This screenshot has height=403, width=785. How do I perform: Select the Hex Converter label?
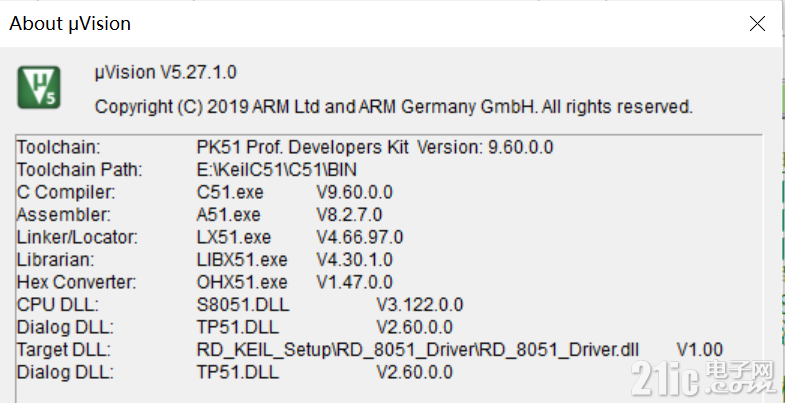click(77, 282)
